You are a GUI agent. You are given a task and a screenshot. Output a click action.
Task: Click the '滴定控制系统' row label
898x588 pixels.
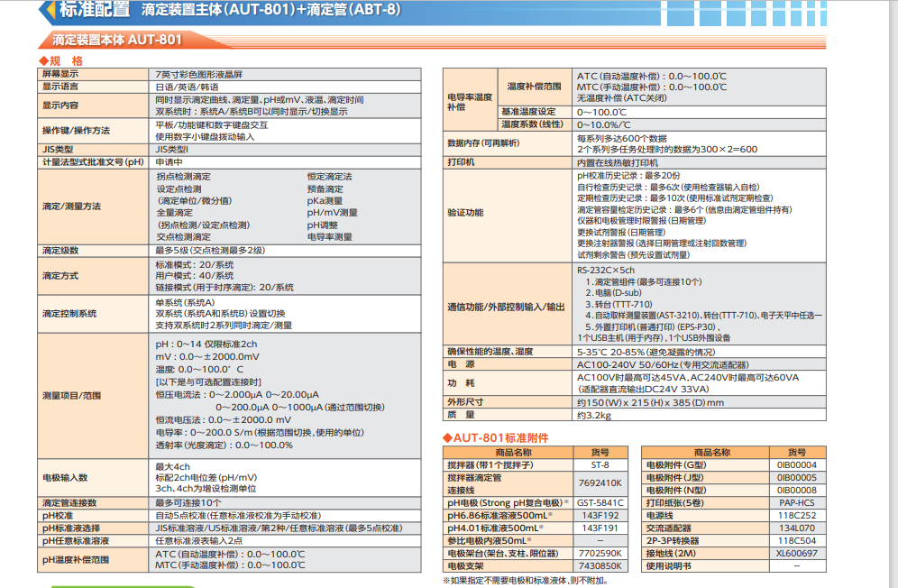(x=69, y=314)
